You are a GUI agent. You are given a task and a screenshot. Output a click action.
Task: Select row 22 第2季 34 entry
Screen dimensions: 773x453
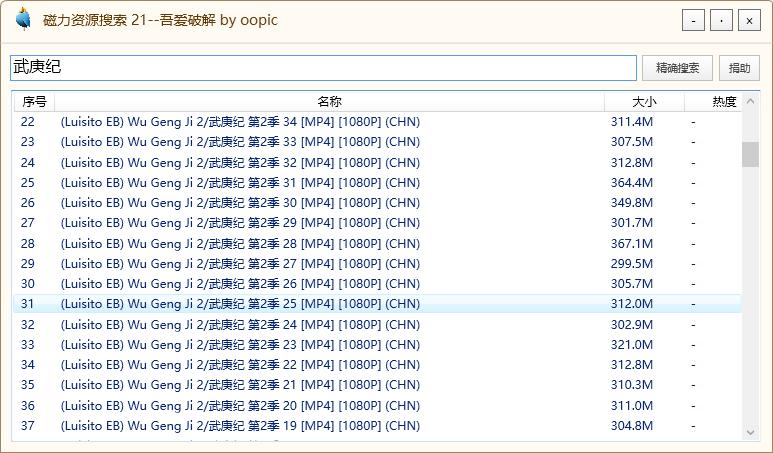coord(377,122)
